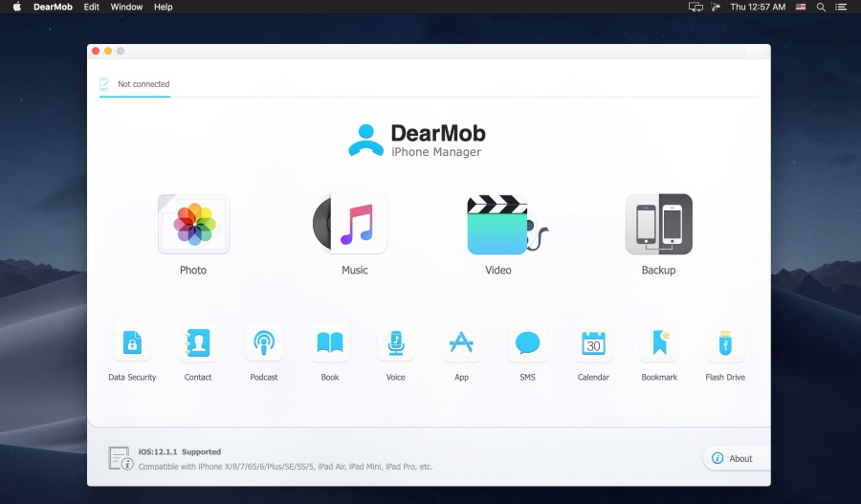Open the App manager
The width and height of the screenshot is (861, 504).
pos(462,342)
